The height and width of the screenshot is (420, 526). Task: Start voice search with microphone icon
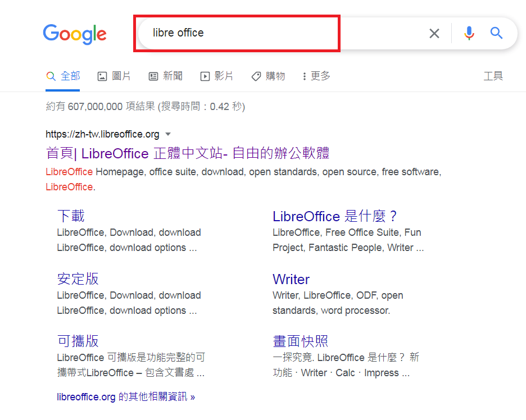coord(469,33)
